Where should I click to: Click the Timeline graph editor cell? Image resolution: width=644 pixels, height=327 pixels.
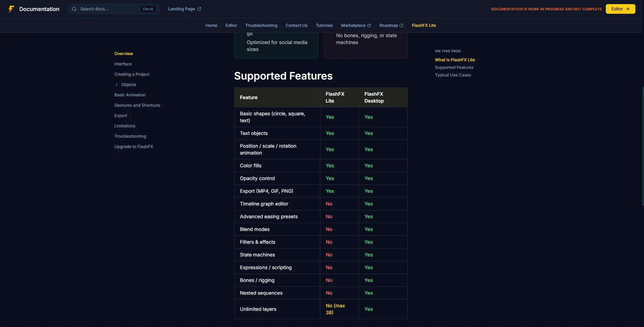click(x=277, y=204)
